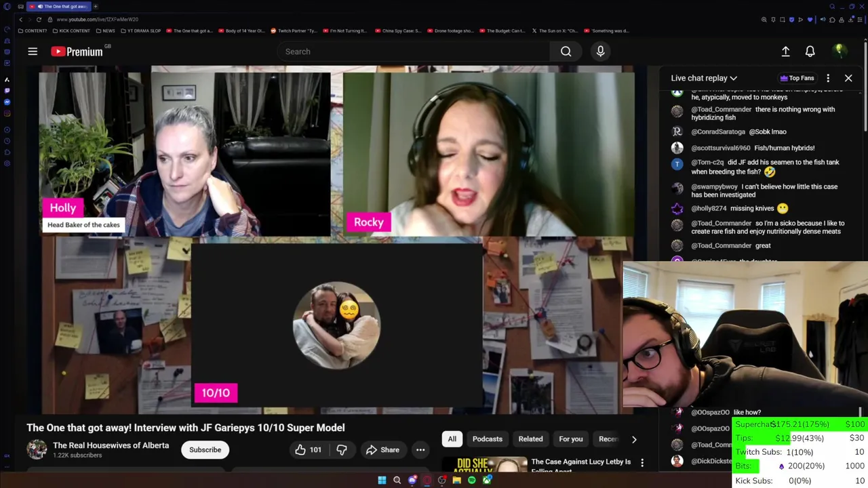Expand the Live chat replay dropdown

(x=704, y=78)
